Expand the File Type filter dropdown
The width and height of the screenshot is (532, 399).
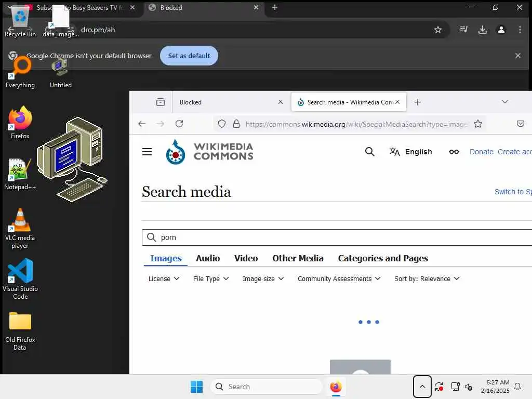point(211,278)
